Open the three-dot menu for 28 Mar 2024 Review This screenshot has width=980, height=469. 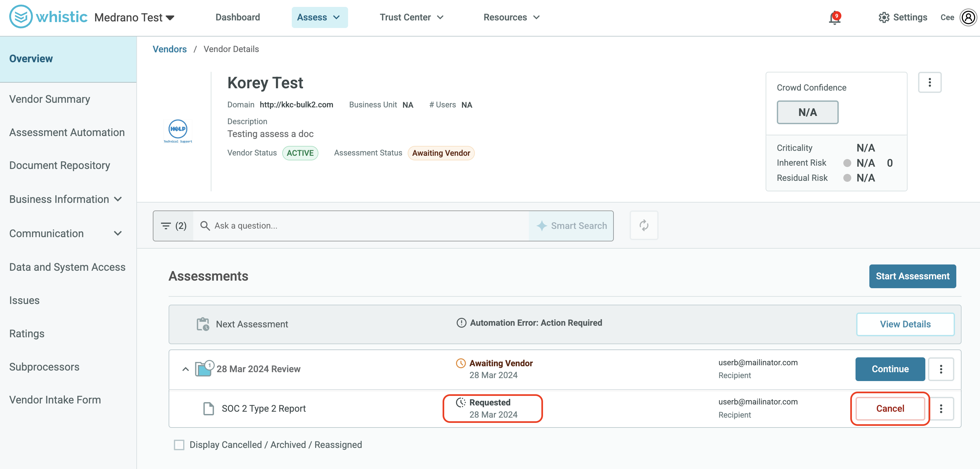click(x=941, y=369)
